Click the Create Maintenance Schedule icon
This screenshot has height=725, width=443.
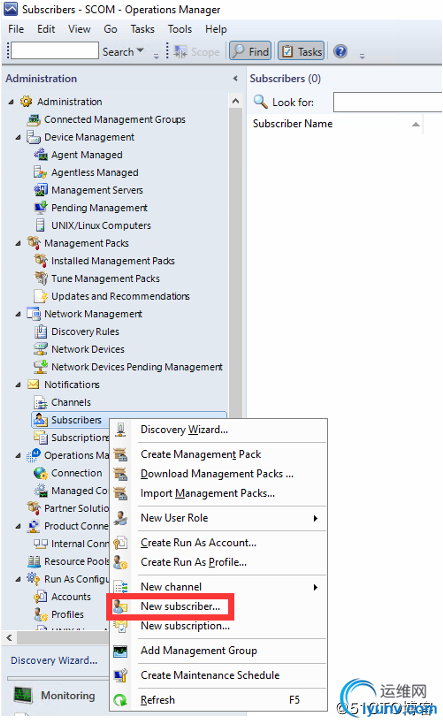121,675
